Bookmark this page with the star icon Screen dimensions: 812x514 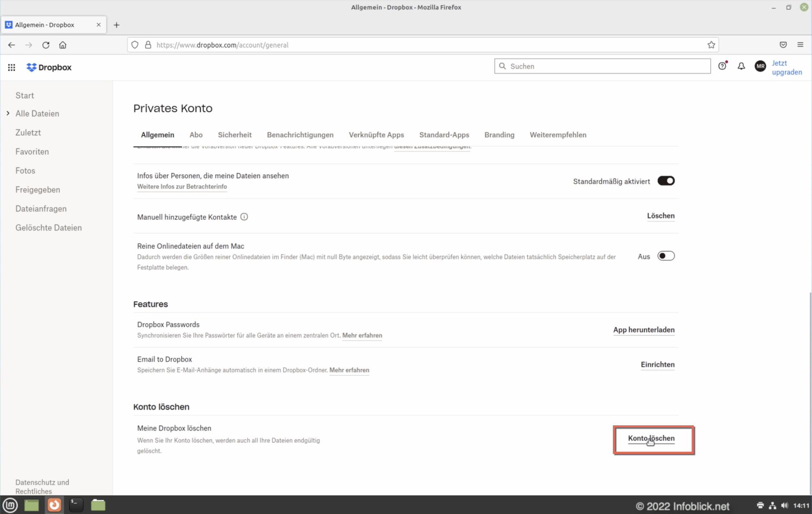(x=711, y=45)
